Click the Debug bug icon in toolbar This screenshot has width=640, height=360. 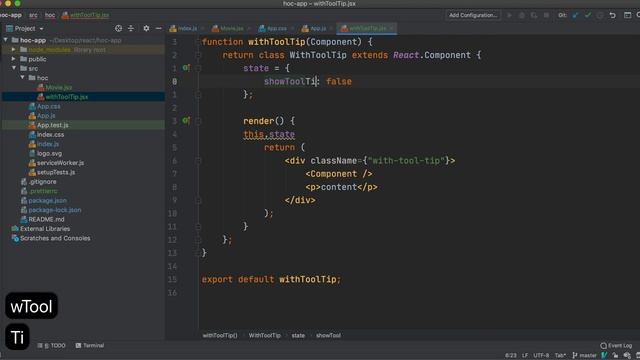tap(522, 15)
